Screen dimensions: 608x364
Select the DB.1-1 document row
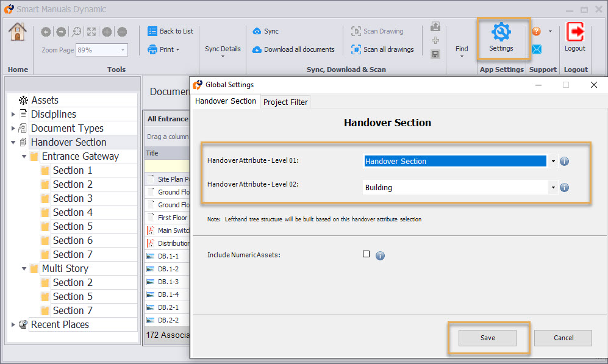(167, 256)
